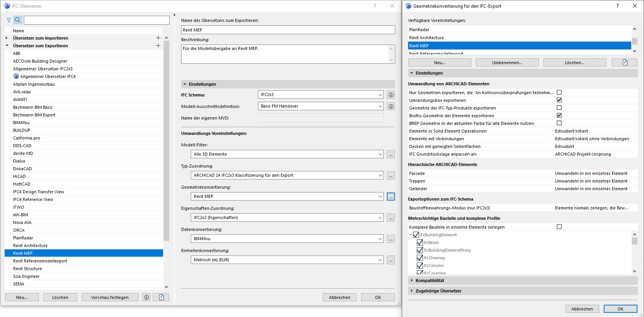Open Datenkonvertierung dropdown 'BIM4You'
This screenshot has height=317, width=644.
point(287,239)
